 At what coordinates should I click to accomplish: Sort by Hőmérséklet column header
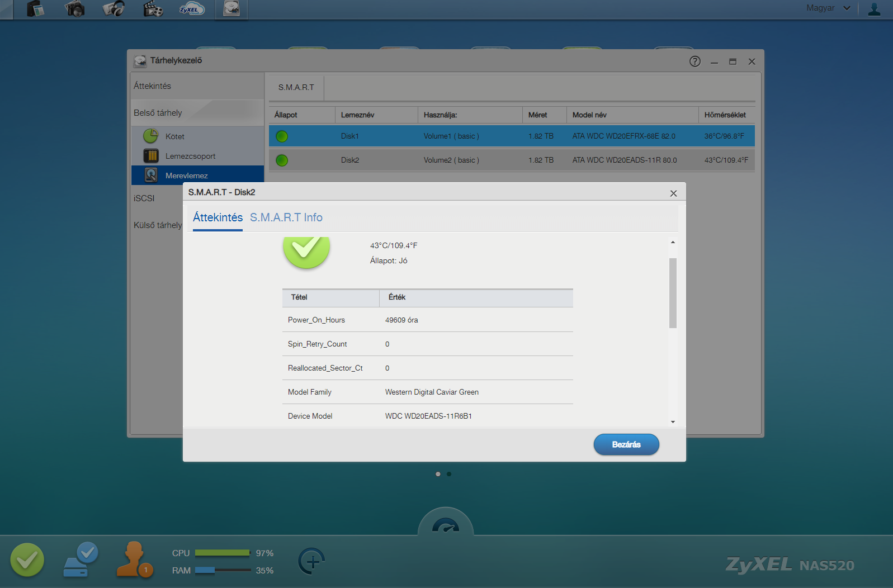726,115
